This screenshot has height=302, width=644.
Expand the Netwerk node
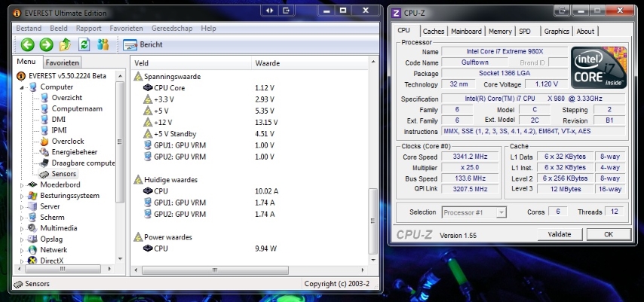22,250
